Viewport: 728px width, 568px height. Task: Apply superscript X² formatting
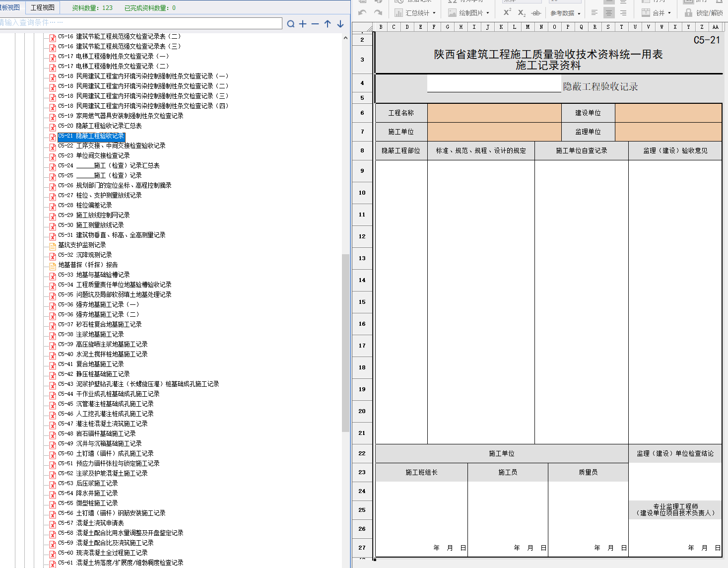507,12
